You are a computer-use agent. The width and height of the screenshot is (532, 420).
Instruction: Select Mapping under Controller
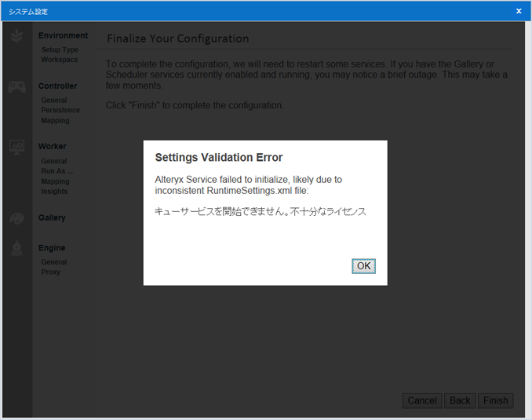pos(55,121)
